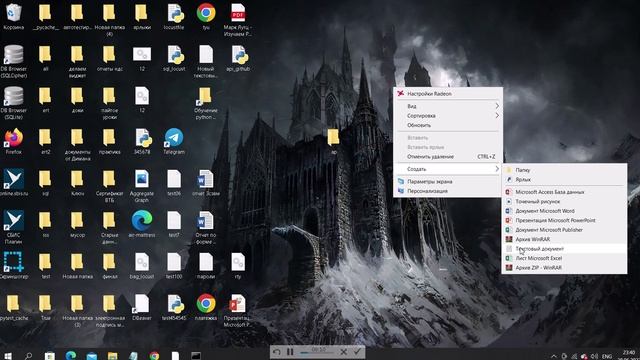Create a Текстовый документ
Viewport: 640px width, 360px height.
click(564, 249)
